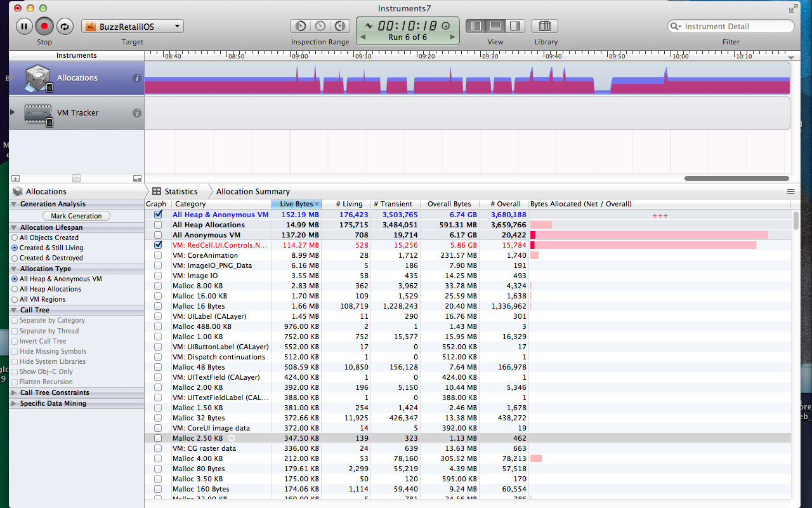Click the Mark Generation button
Screen dimensions: 812x508
pos(76,216)
